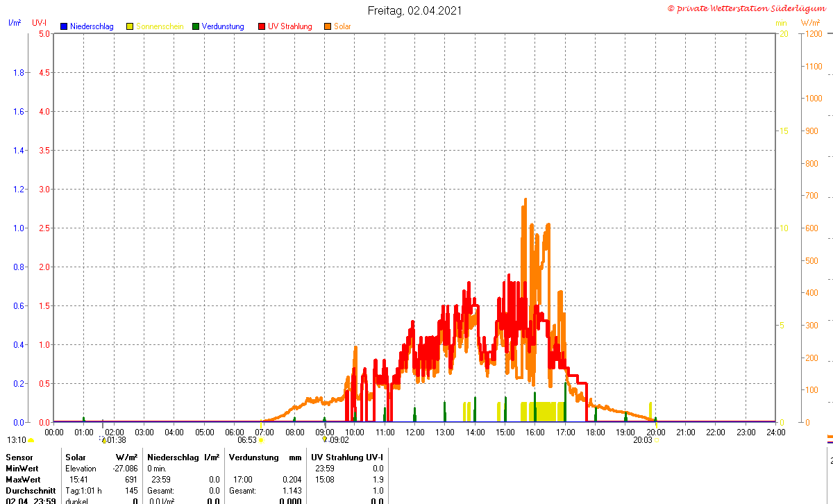Click the green Verdunstung legend swatch

pos(196,26)
